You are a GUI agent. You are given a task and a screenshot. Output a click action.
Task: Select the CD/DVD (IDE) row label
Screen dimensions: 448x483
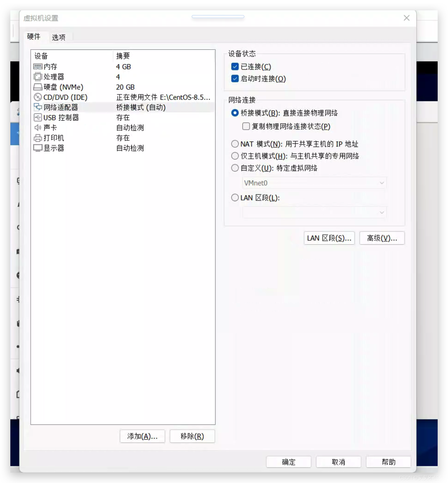65,97
